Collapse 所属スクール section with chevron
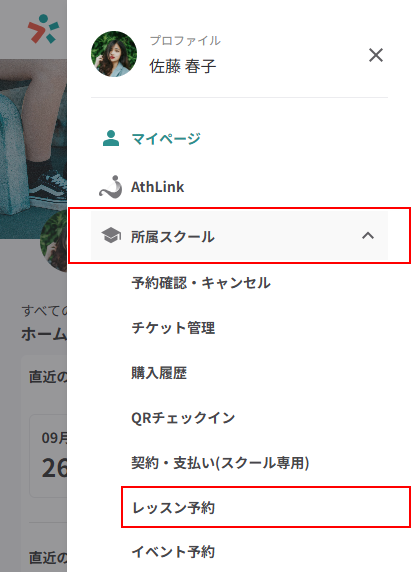This screenshot has height=572, width=412. [x=368, y=236]
